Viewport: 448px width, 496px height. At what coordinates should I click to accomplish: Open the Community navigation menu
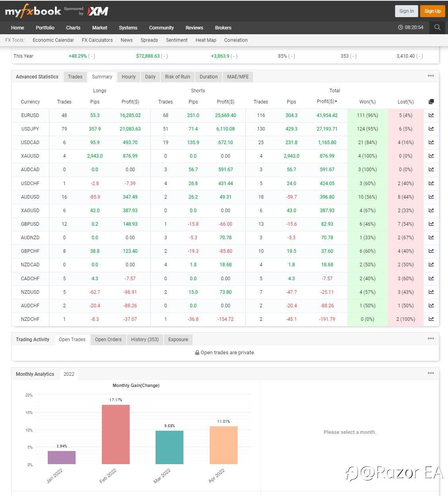[x=161, y=27]
